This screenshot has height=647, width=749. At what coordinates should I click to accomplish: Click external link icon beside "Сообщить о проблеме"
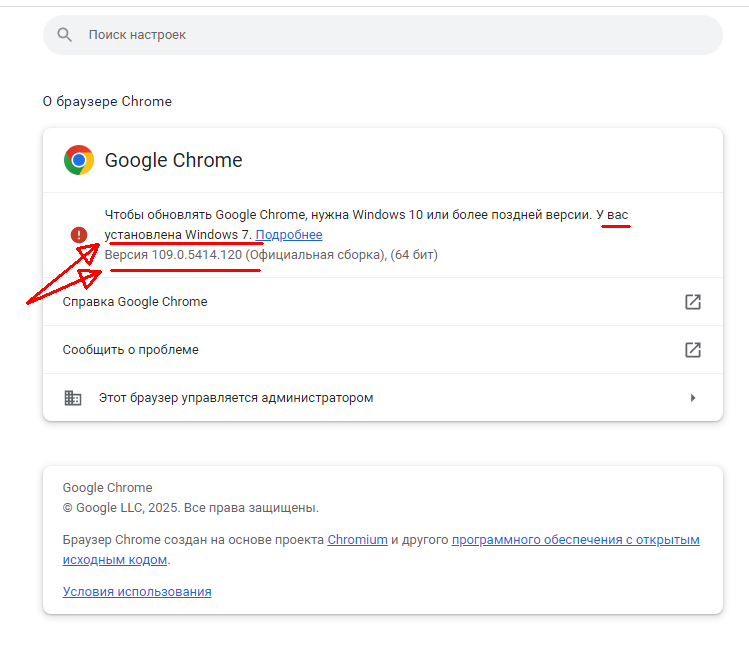tap(692, 350)
